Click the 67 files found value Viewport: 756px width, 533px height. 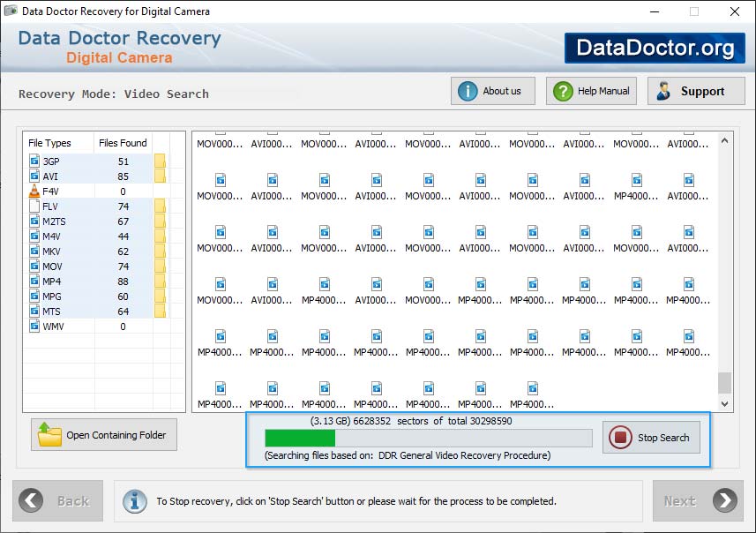[124, 221]
